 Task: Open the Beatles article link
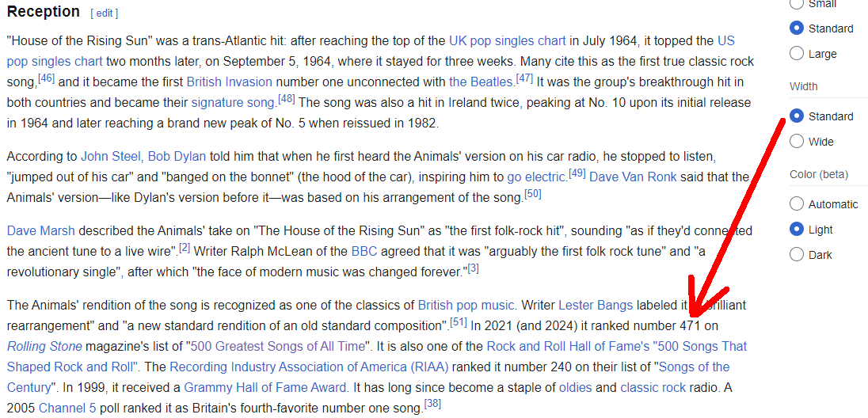481,82
